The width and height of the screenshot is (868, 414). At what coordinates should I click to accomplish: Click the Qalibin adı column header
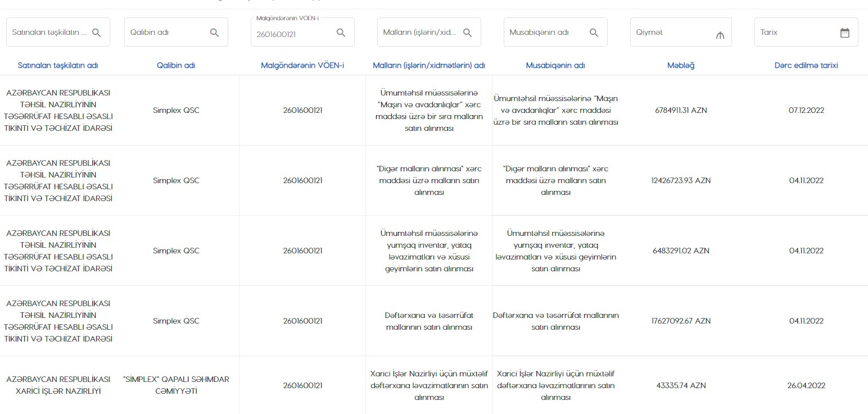pos(176,65)
